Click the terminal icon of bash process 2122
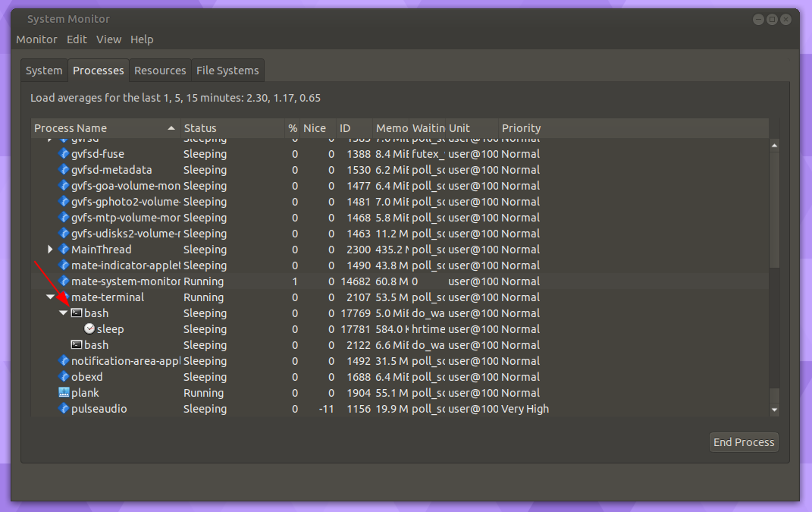 click(77, 345)
